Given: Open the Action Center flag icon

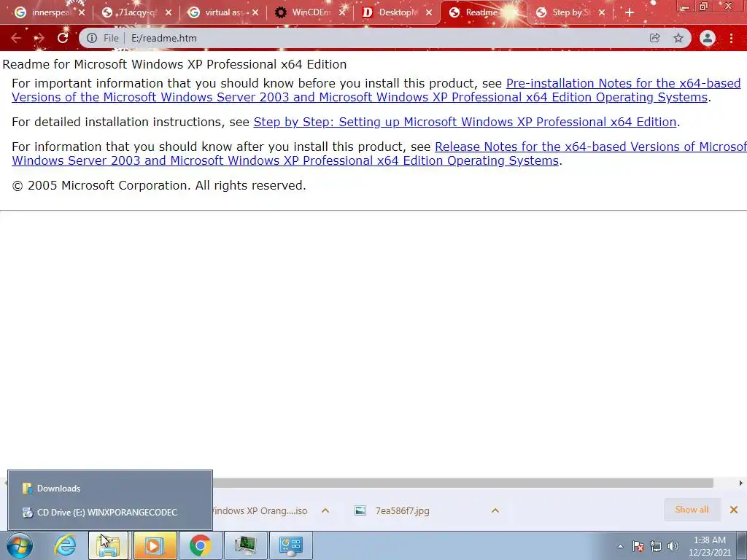Looking at the screenshot, I should [638, 546].
